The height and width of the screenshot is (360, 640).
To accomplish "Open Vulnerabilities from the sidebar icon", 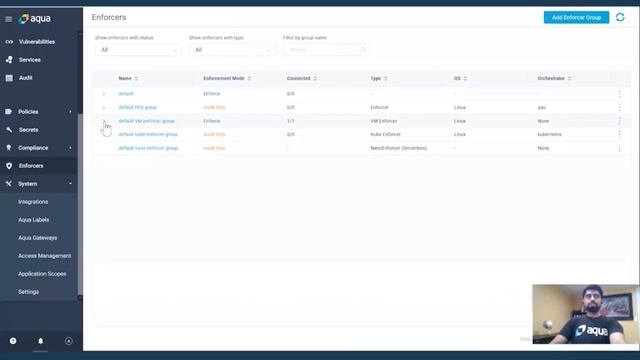I will [x=9, y=42].
